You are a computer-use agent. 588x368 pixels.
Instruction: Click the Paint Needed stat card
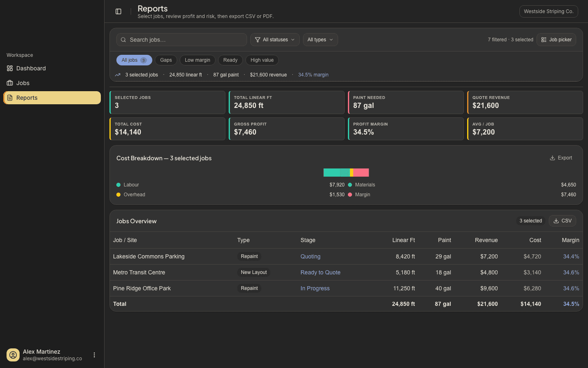(x=406, y=102)
